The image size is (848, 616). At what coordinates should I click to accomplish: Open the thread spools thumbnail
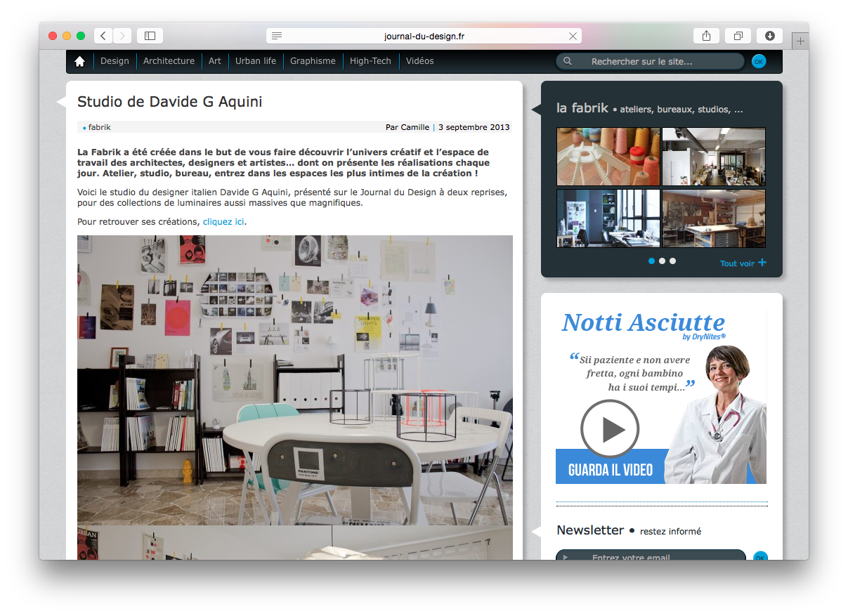tap(608, 157)
